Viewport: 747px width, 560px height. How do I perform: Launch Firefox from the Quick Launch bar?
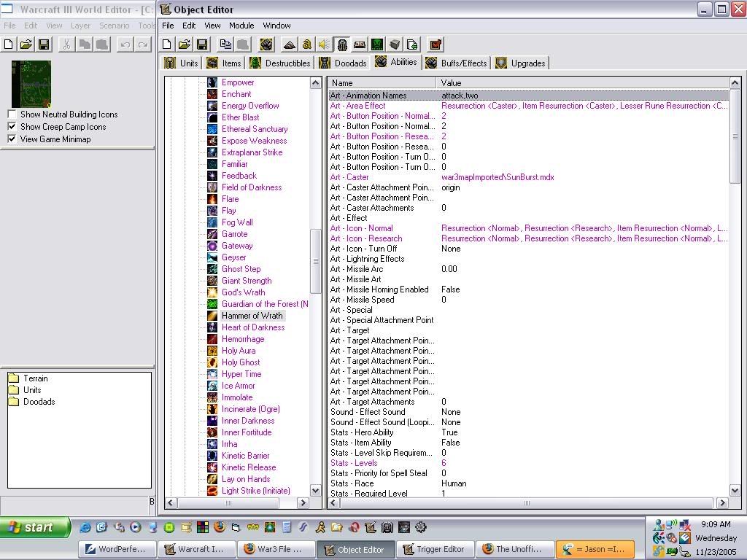(x=219, y=527)
